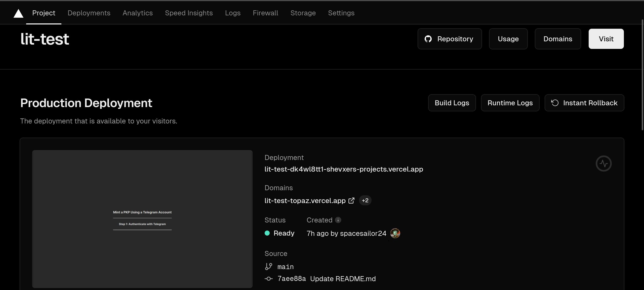Click the Usage button

[x=508, y=39]
